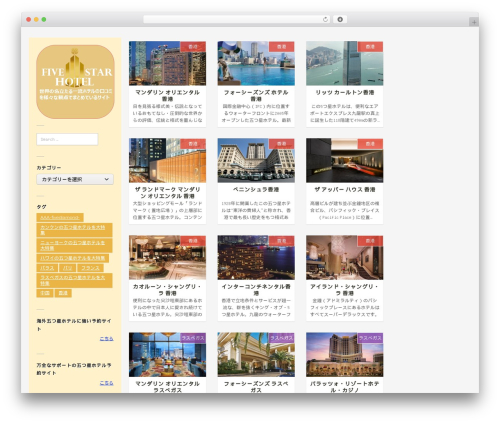Click the round icon right of address bar

tap(340, 19)
